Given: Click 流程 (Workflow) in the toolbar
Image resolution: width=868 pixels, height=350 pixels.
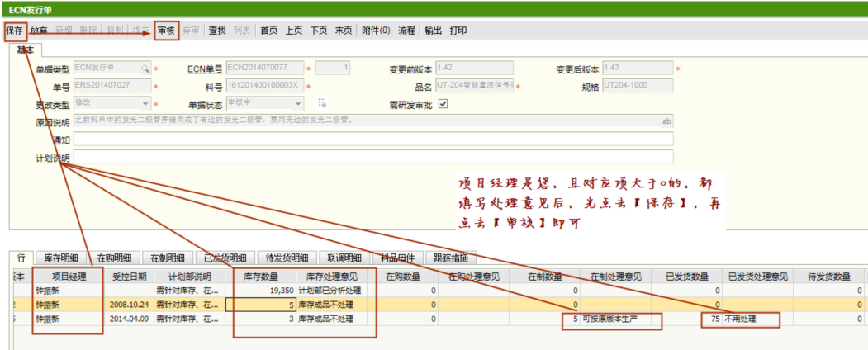Looking at the screenshot, I should tap(406, 31).
